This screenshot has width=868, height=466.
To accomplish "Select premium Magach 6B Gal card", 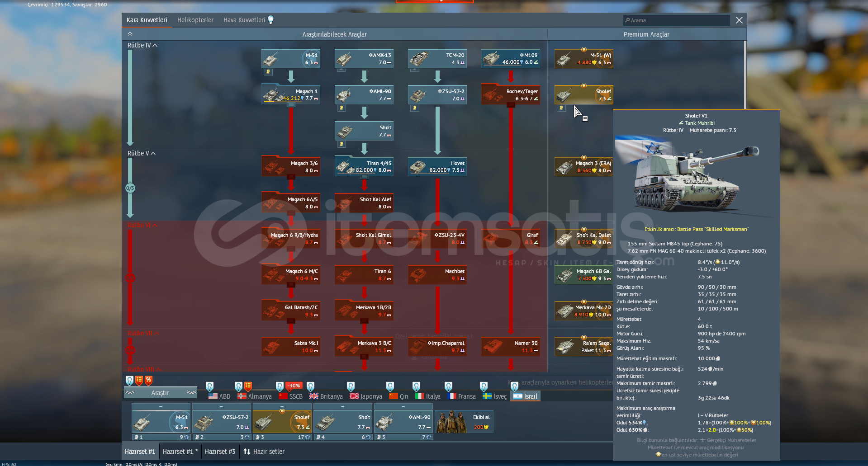I will click(x=584, y=275).
